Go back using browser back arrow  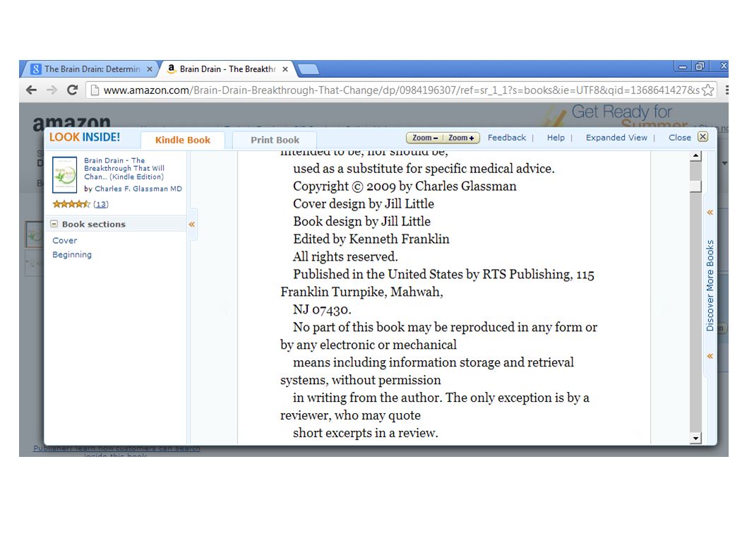pos(32,90)
